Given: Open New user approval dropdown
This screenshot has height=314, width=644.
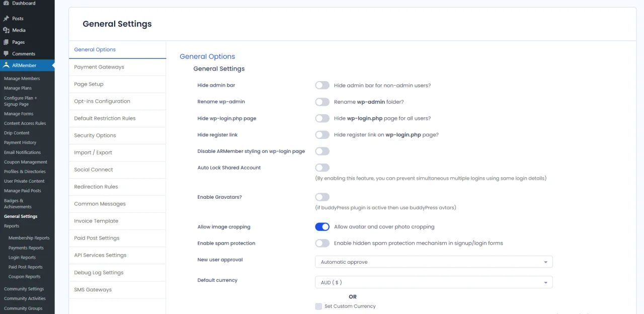Looking at the screenshot, I should pos(434,262).
